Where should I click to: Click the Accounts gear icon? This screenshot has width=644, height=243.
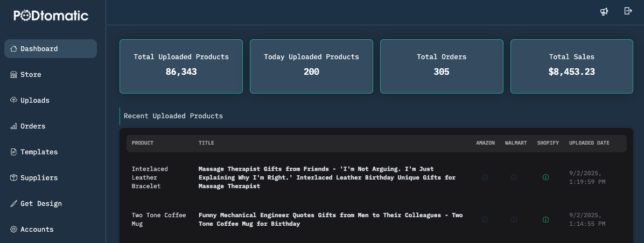[x=13, y=230]
